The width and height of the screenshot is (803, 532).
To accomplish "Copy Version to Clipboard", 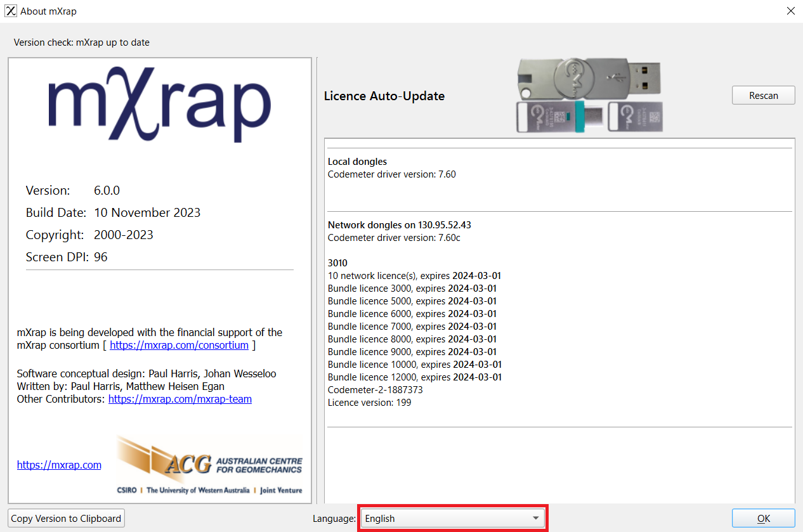I will point(66,518).
